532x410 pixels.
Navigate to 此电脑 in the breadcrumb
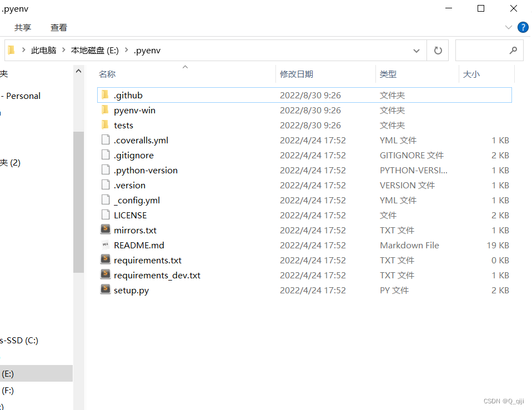point(44,50)
